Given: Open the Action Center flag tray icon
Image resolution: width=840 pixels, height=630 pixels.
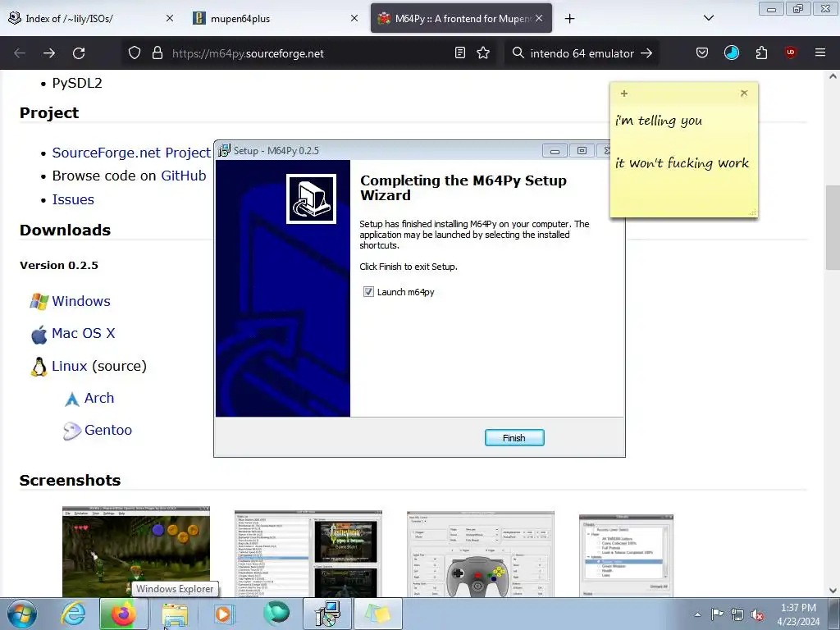Looking at the screenshot, I should click(x=717, y=614).
